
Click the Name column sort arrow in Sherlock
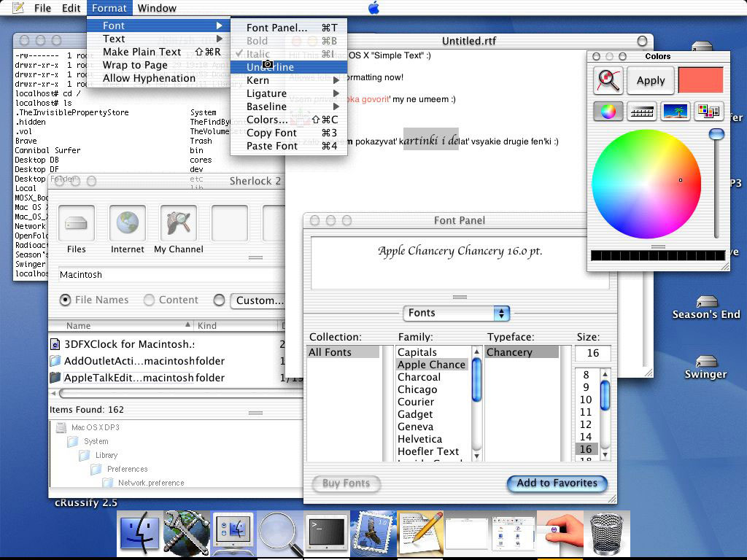(x=187, y=324)
